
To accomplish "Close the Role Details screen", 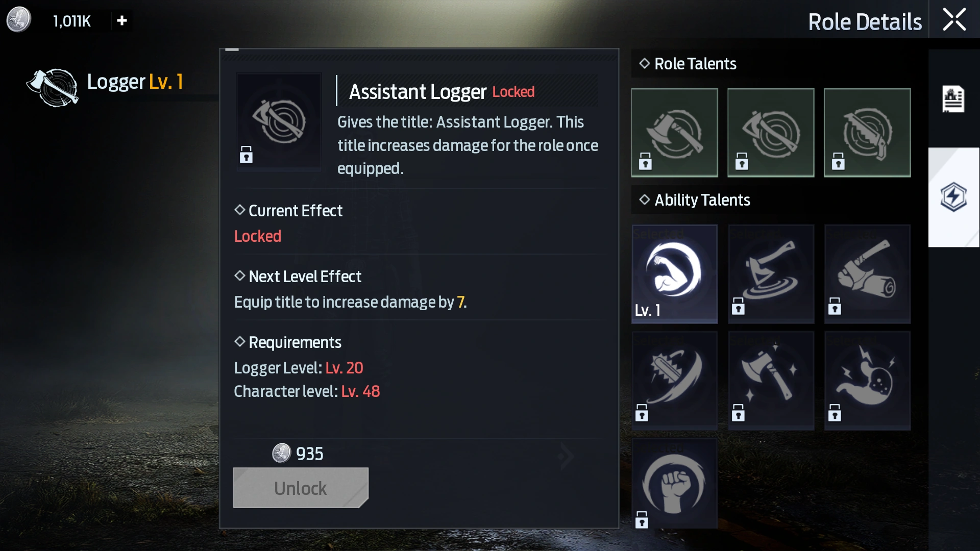I will pyautogui.click(x=954, y=20).
